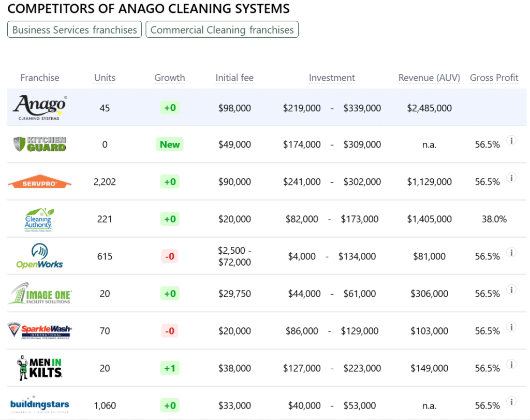
Task: Select the $81,000 revenue cell
Action: (429, 256)
